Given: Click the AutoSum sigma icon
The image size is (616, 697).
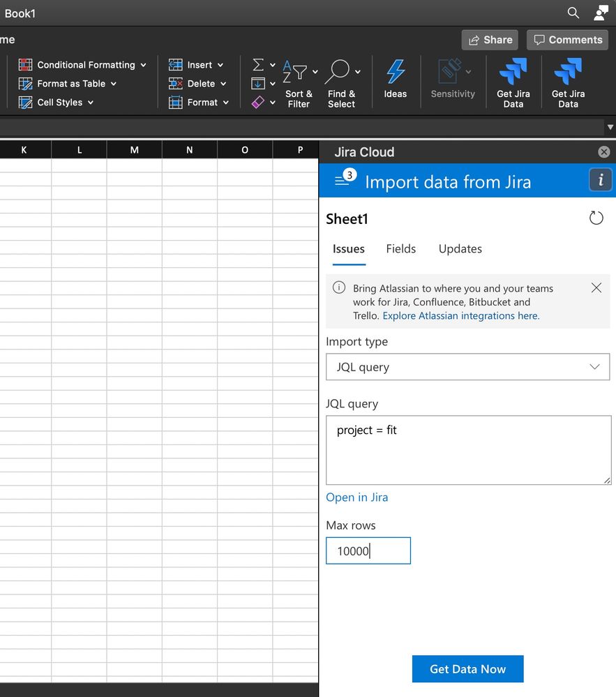Looking at the screenshot, I should tap(258, 65).
